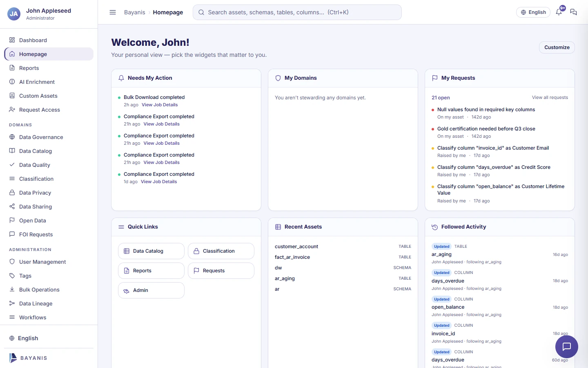This screenshot has height=368, width=588.
Task: Open the floating chat bubble button
Action: 567,347
